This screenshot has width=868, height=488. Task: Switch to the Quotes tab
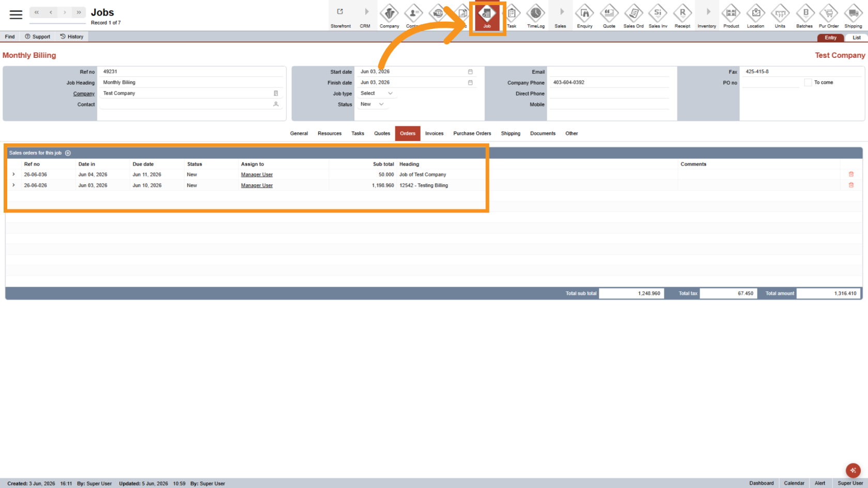pyautogui.click(x=382, y=134)
